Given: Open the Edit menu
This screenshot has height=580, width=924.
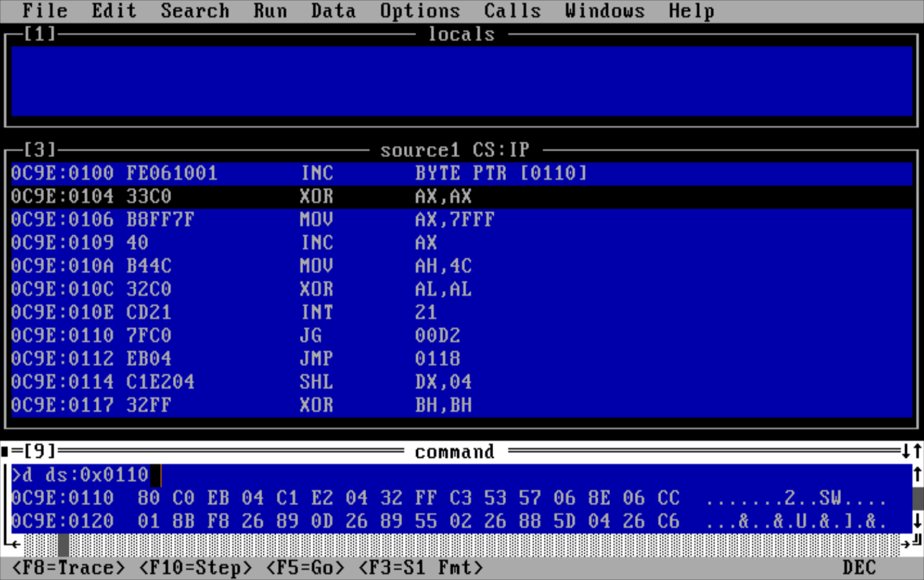Looking at the screenshot, I should [x=114, y=11].
